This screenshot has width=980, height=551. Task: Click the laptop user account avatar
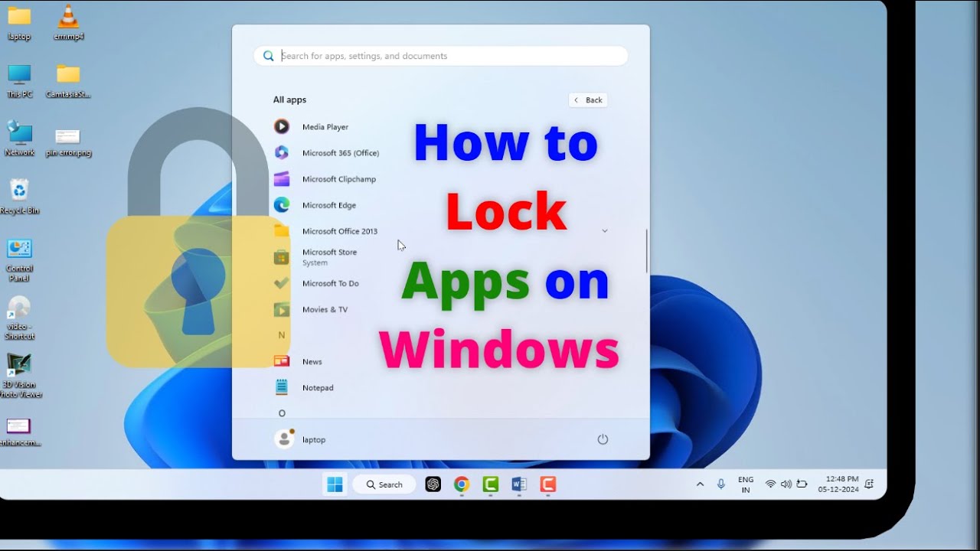point(284,439)
